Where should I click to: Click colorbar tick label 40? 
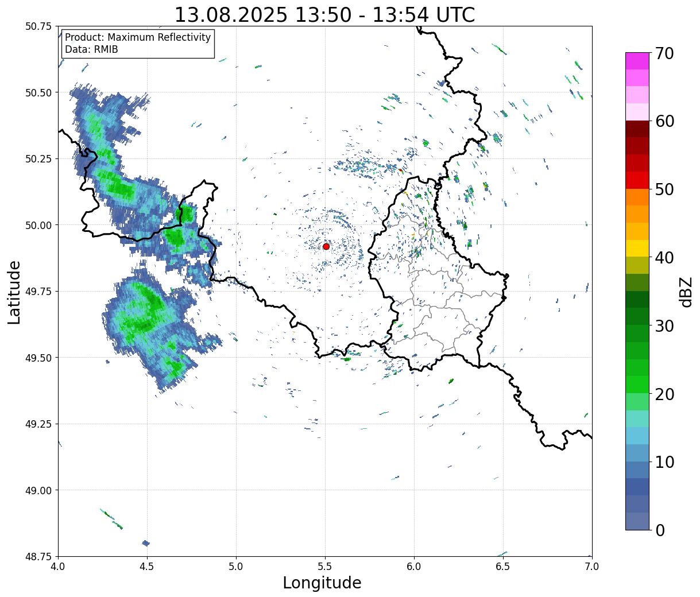click(665, 258)
